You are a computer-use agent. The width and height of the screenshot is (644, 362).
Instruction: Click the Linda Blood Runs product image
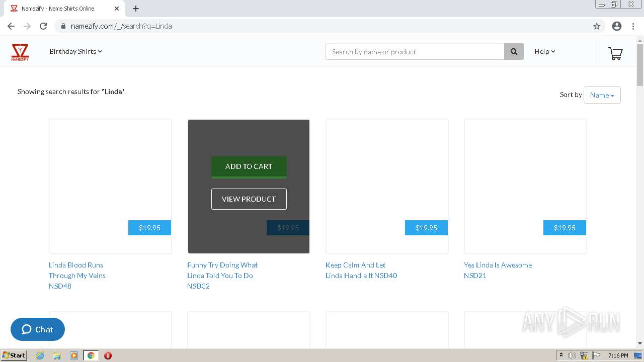pos(110,187)
